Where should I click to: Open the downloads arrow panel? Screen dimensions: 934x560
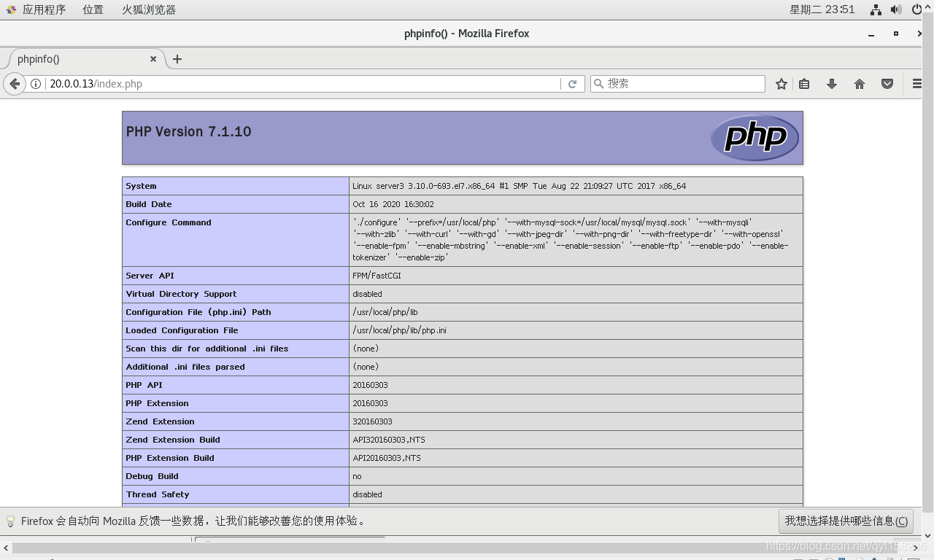point(832,84)
